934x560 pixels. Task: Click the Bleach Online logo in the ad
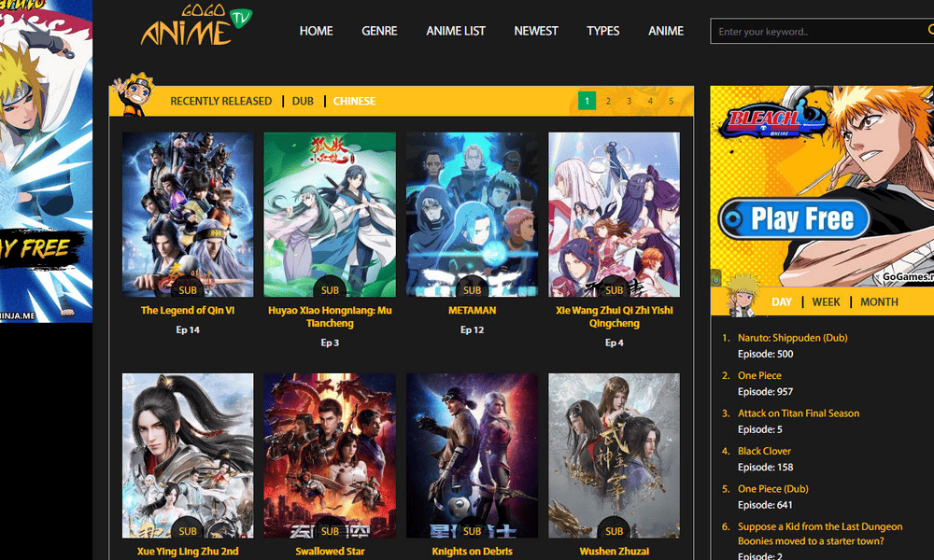click(x=772, y=119)
